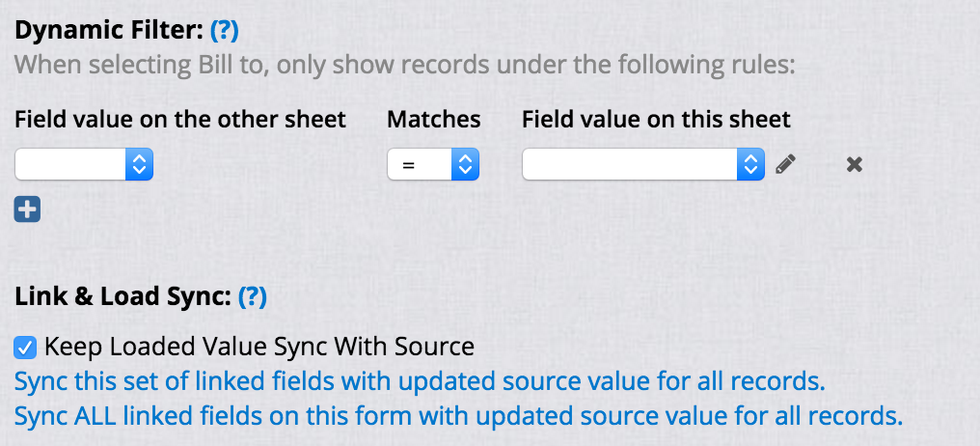Screen dimensions: 980x446
Task: Click blue arrows of the this sheet field selector
Action: tap(750, 164)
